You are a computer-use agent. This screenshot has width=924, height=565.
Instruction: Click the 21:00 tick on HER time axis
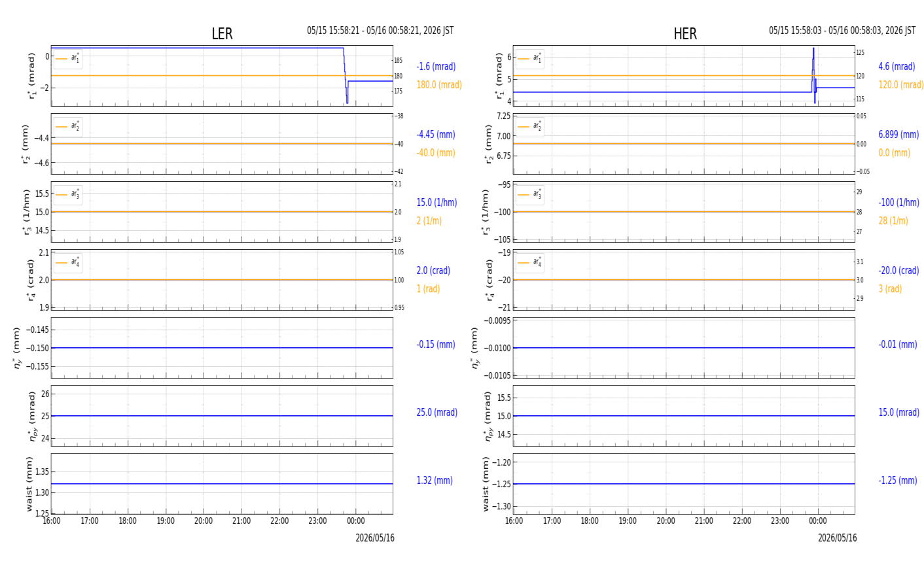pyautogui.click(x=704, y=521)
